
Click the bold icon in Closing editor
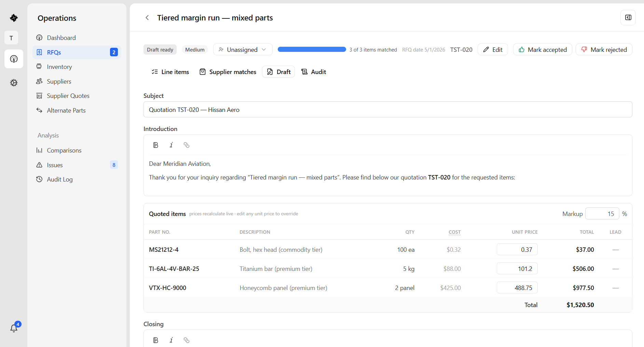pyautogui.click(x=156, y=340)
